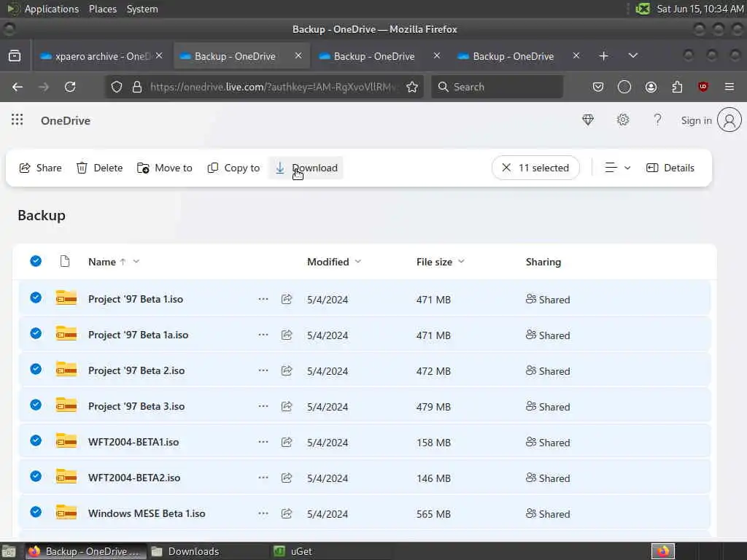This screenshot has height=560, width=747.
Task: Open more actions for Project '97 Beta 1a.iso
Action: pos(263,335)
